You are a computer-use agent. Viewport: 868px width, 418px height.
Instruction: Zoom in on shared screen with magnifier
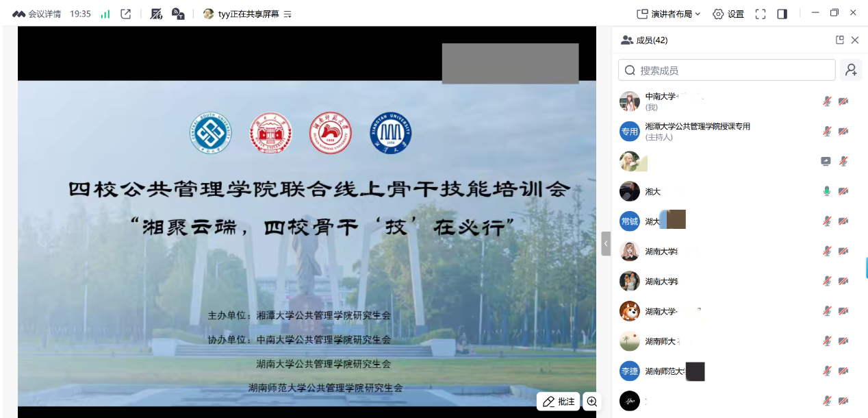(x=592, y=402)
